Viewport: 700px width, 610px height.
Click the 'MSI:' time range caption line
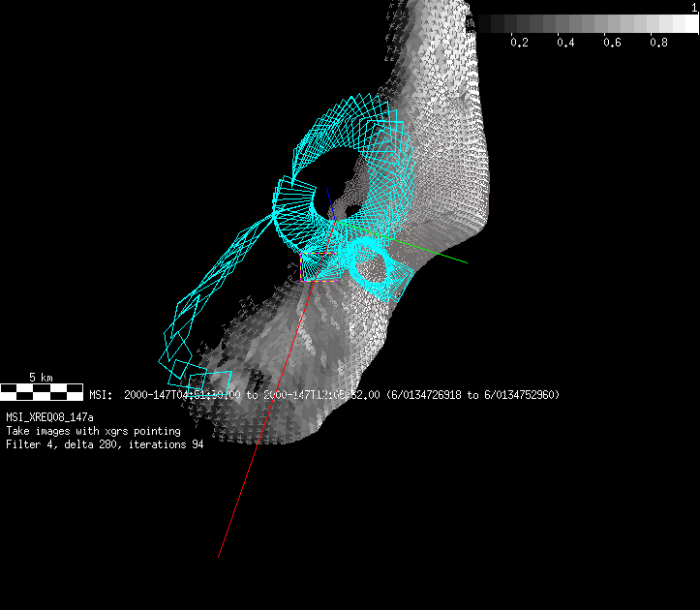[x=324, y=395]
